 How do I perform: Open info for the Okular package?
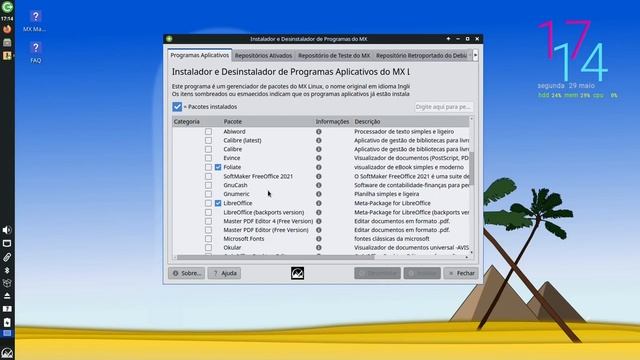319,248
